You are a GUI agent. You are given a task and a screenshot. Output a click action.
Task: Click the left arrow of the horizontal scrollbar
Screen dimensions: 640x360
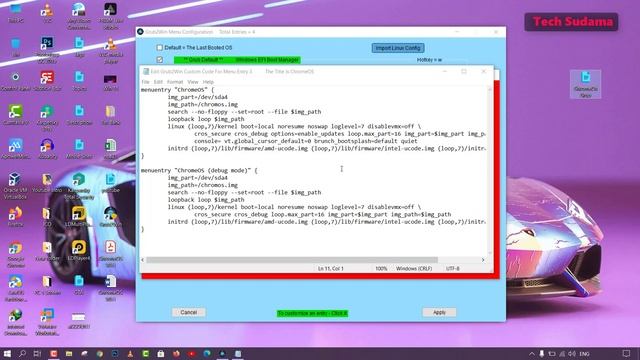coord(142,260)
